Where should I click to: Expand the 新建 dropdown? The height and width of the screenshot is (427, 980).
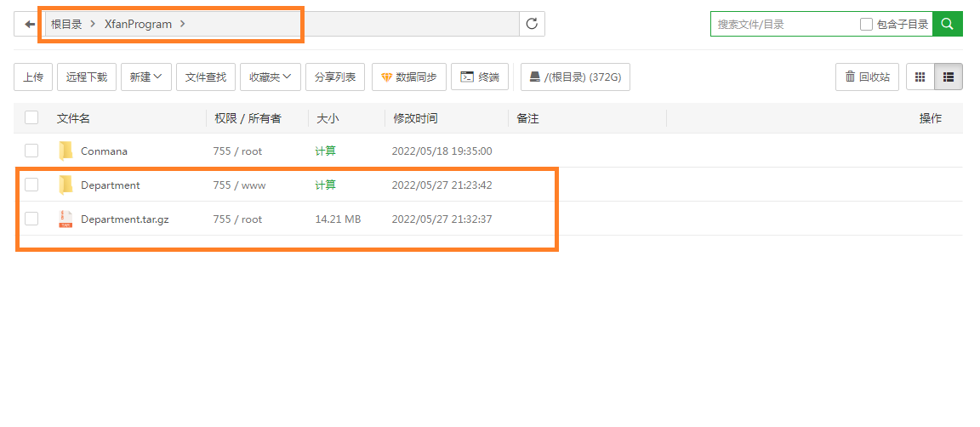pos(146,77)
